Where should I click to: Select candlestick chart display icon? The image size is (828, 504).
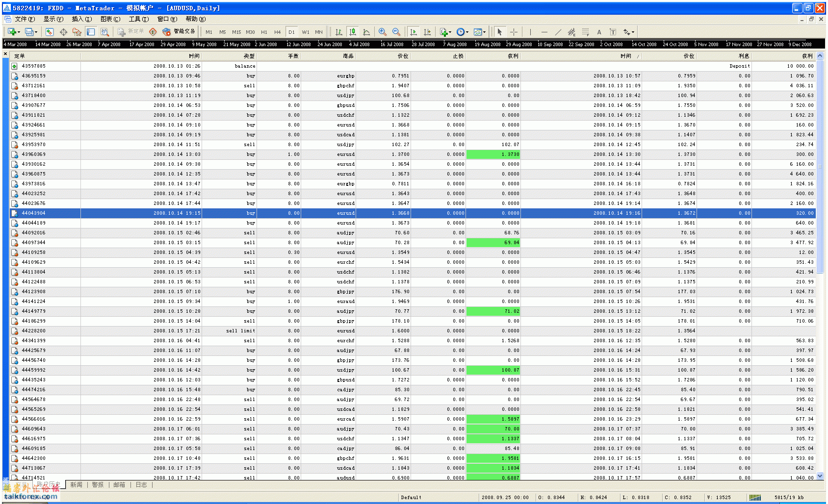[352, 32]
